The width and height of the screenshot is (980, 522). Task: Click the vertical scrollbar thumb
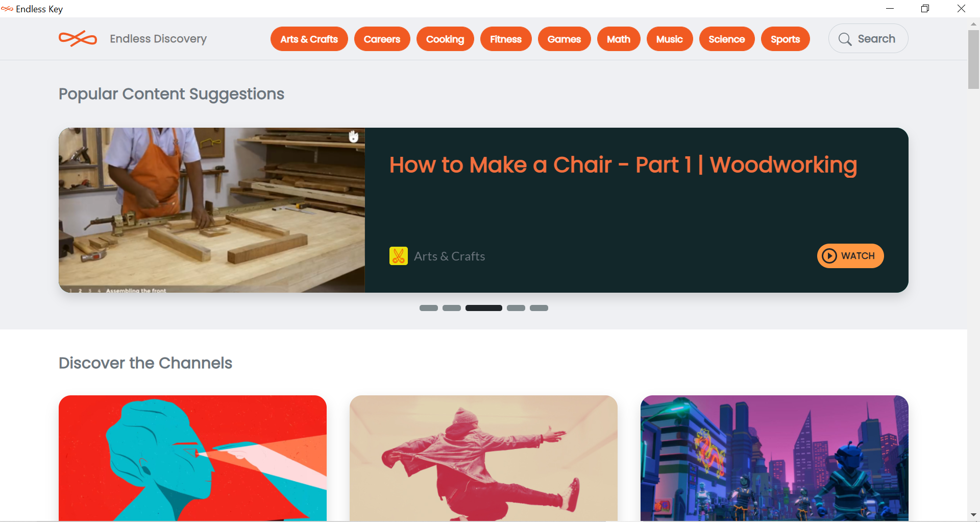[x=973, y=59]
